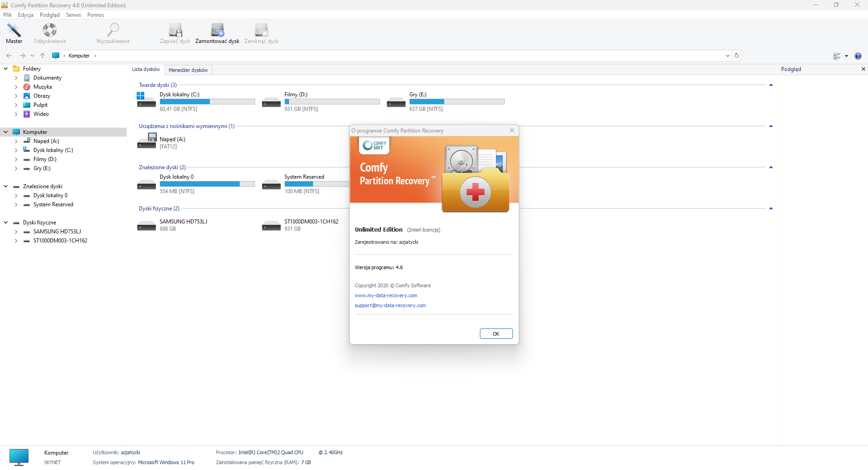The width and height of the screenshot is (868, 470).
Task: Open the address bar history dropdown
Action: [x=728, y=56]
